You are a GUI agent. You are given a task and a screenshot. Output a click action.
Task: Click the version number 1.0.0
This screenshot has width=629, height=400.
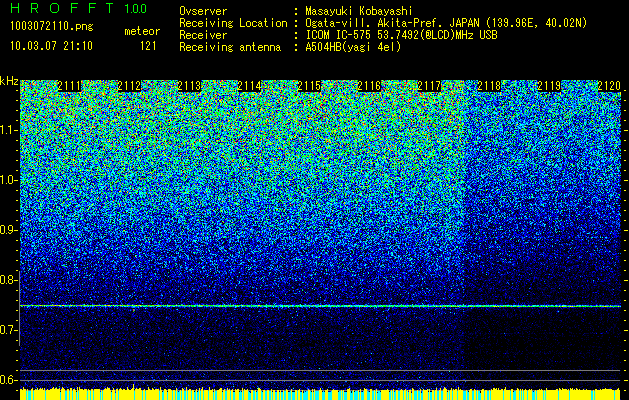tap(136, 9)
